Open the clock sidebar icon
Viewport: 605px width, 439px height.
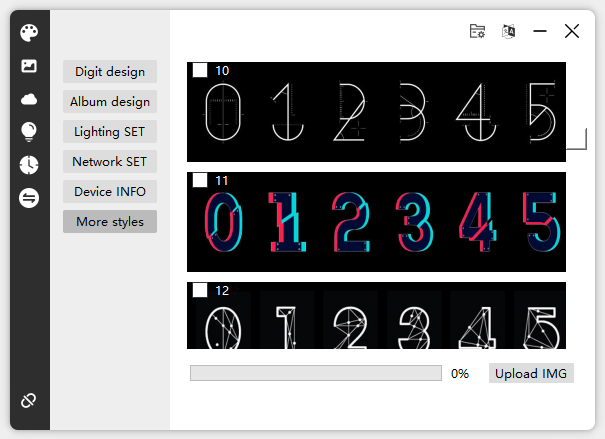coord(29,165)
